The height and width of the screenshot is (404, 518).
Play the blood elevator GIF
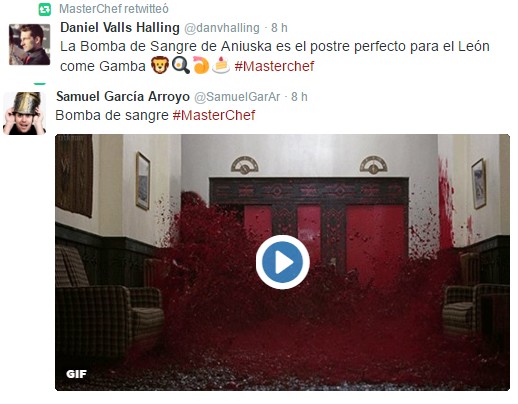283,262
